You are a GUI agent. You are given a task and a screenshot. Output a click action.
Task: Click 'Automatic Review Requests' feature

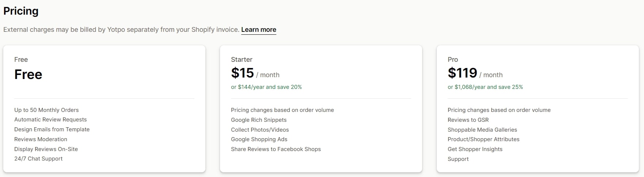50,120
